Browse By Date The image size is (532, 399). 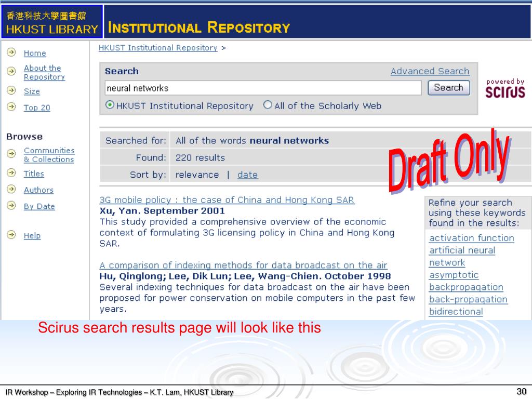tap(39, 206)
